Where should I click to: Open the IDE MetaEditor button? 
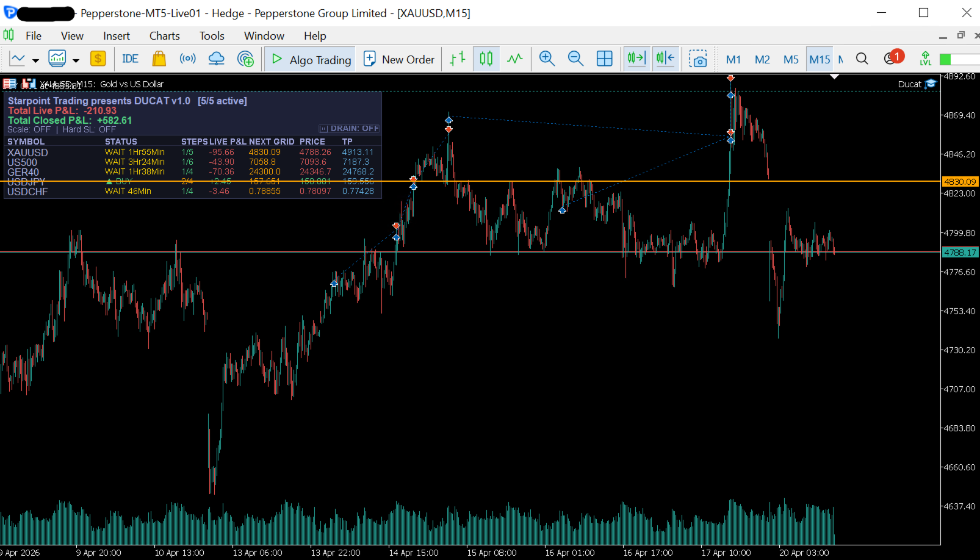point(130,59)
